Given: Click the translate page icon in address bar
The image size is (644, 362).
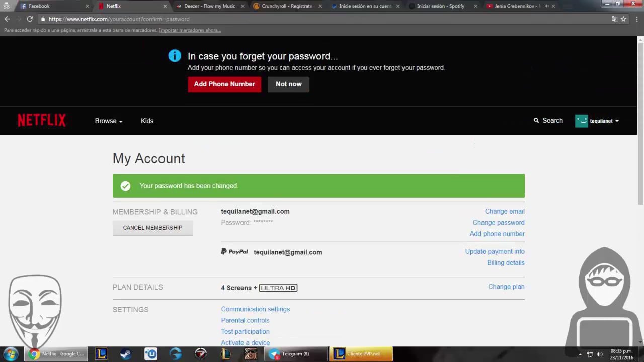Looking at the screenshot, I should coord(614,19).
